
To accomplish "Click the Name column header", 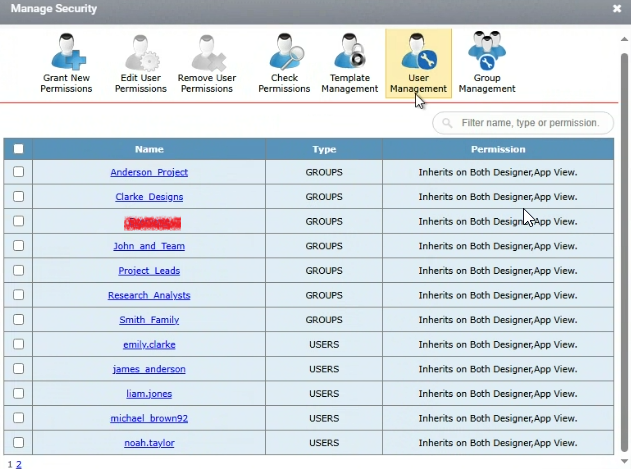I will pyautogui.click(x=149, y=149).
